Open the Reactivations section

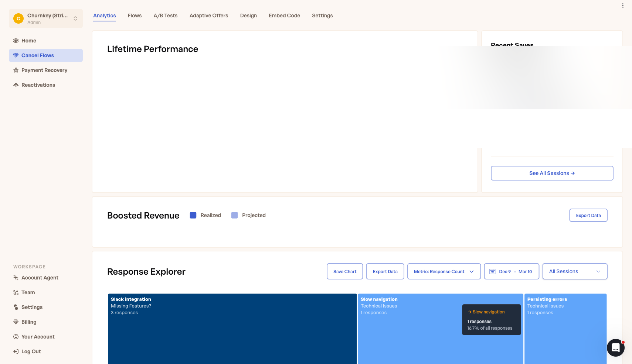click(38, 85)
